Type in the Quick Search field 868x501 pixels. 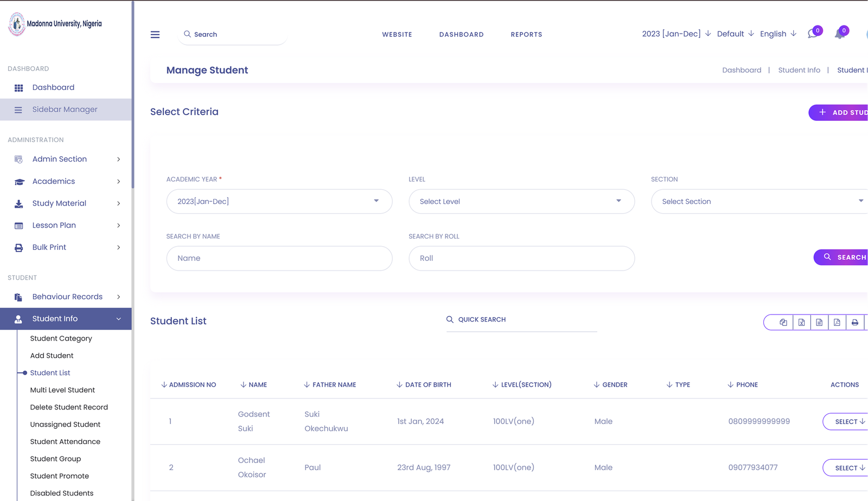pyautogui.click(x=521, y=319)
